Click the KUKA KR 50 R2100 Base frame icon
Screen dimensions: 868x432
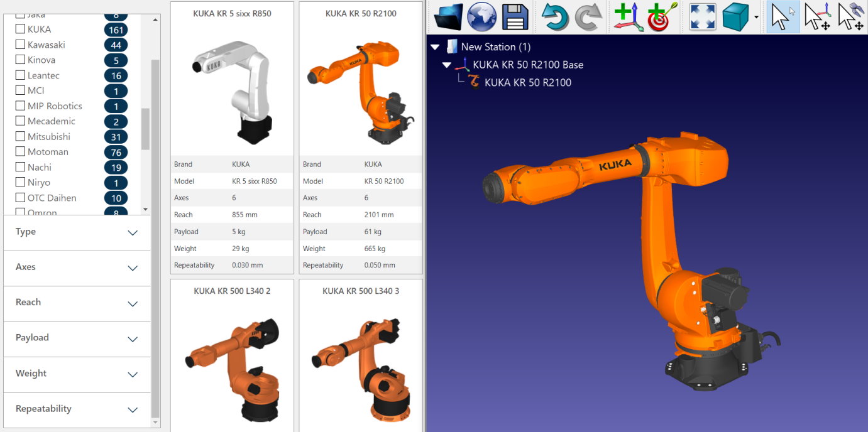click(x=463, y=64)
